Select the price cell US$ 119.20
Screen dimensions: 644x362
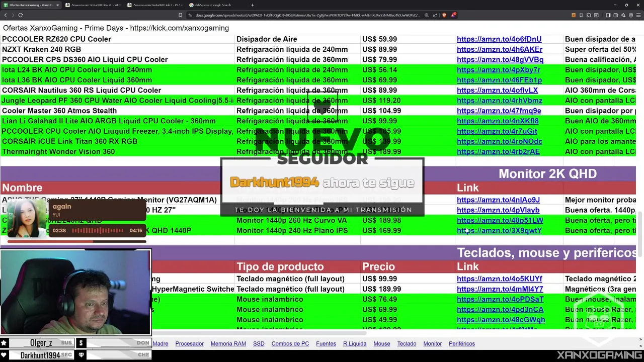(408, 101)
